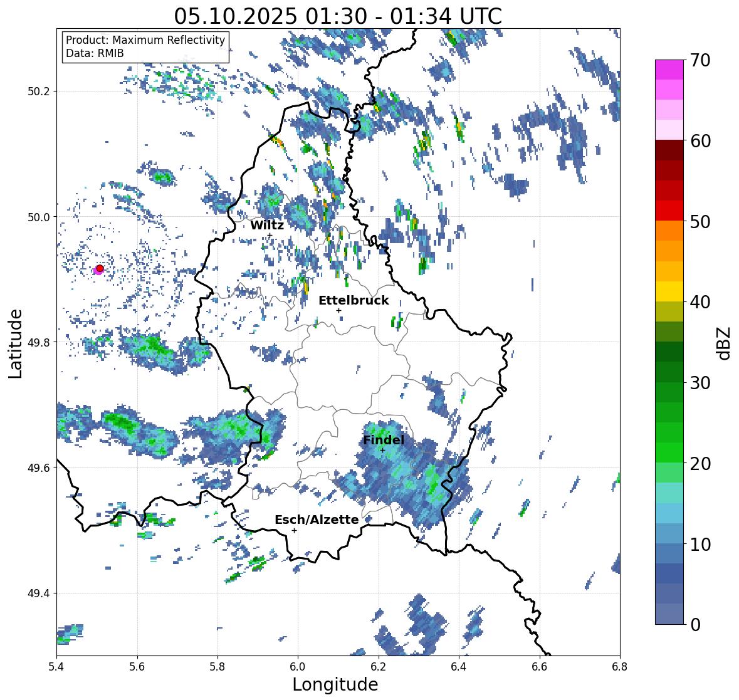Click the plus marker below Wiltz label
This screenshot has height=700, width=739.
point(270,235)
